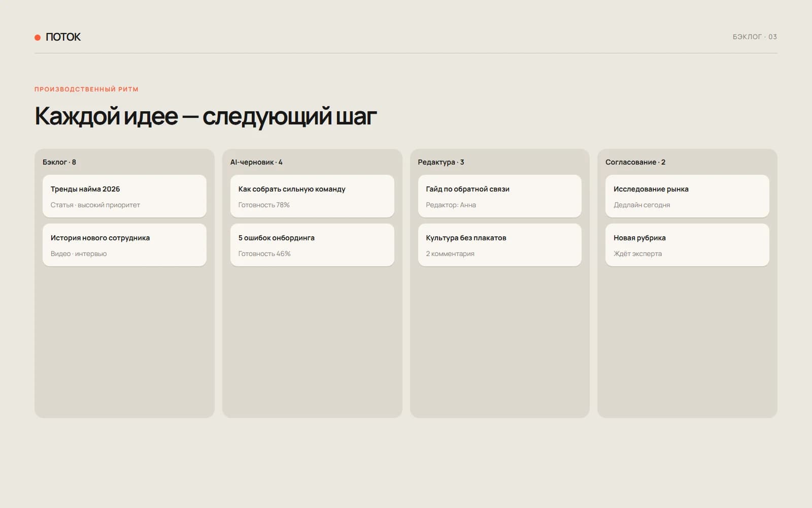
Task: Click the Готовность 78% status text
Action: point(264,205)
